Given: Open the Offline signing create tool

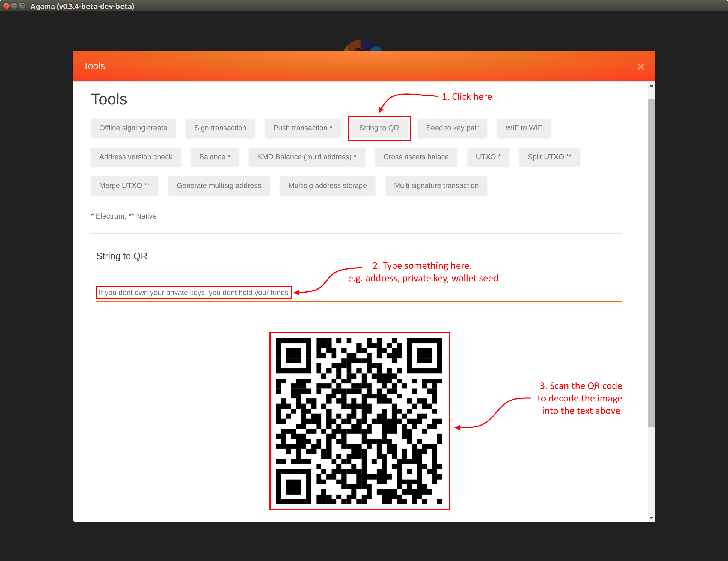Looking at the screenshot, I should click(x=133, y=128).
